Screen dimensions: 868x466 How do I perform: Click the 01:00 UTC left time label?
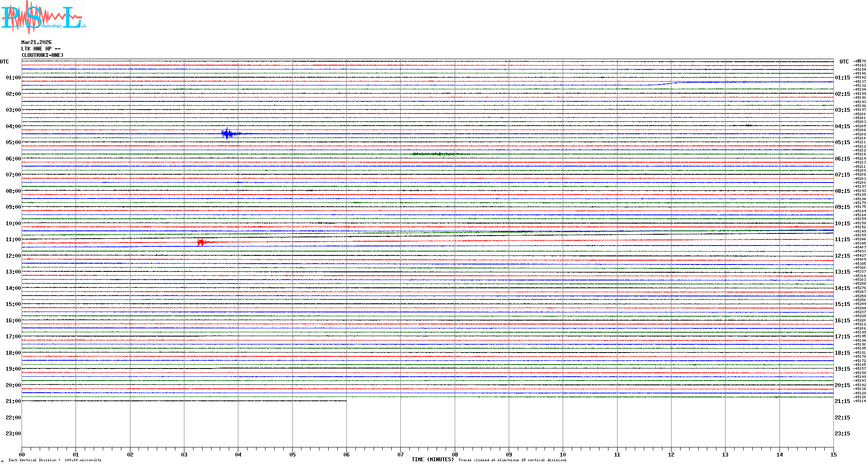pyautogui.click(x=13, y=78)
